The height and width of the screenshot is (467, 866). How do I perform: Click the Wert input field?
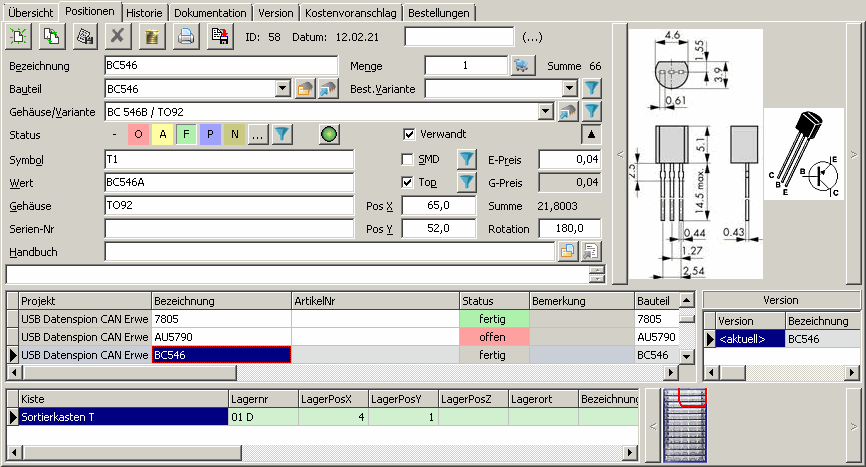pos(229,182)
